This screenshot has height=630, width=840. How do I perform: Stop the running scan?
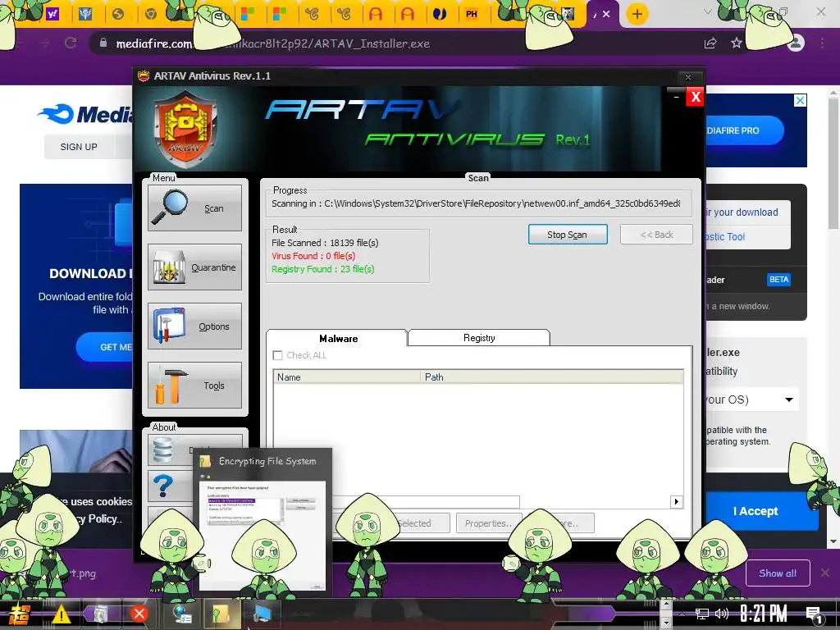pyautogui.click(x=568, y=235)
